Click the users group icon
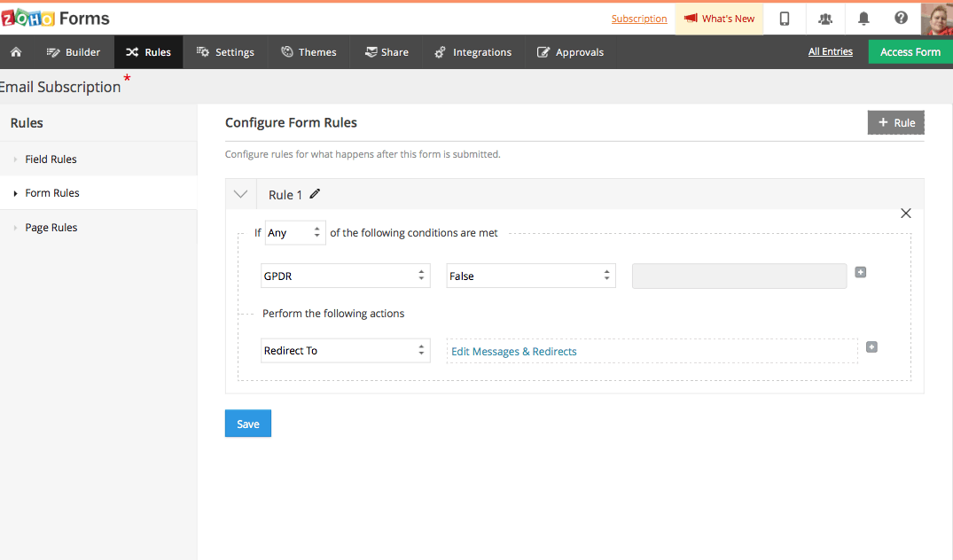The image size is (953, 560). (x=825, y=19)
